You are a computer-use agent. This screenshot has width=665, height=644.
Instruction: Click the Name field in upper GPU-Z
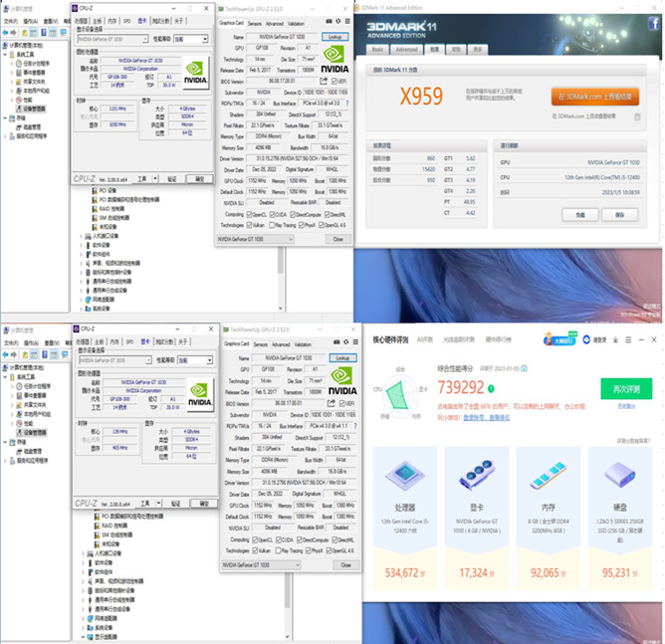(283, 37)
